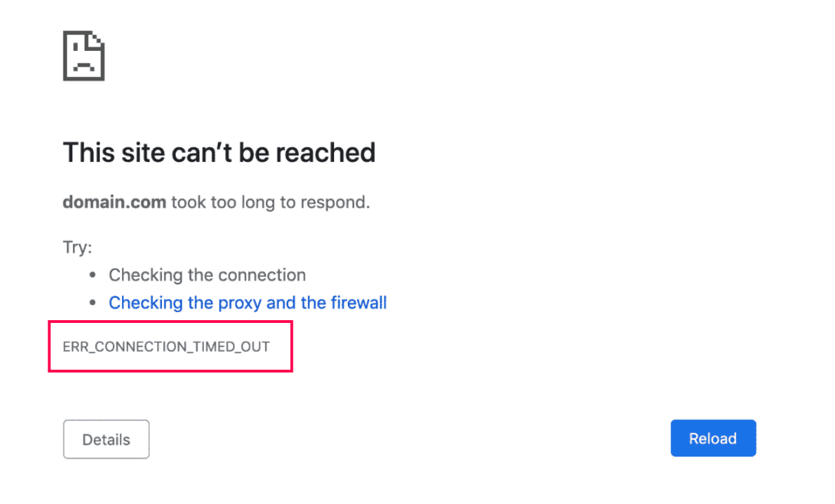Click the sad page error icon
The width and height of the screenshot is (835, 504).
pos(83,56)
